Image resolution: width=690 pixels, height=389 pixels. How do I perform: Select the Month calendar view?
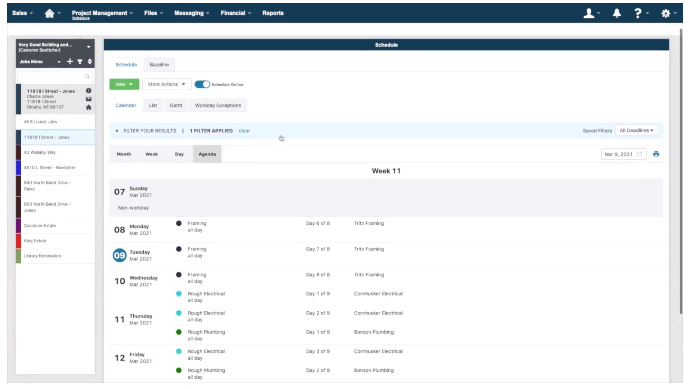[124, 154]
